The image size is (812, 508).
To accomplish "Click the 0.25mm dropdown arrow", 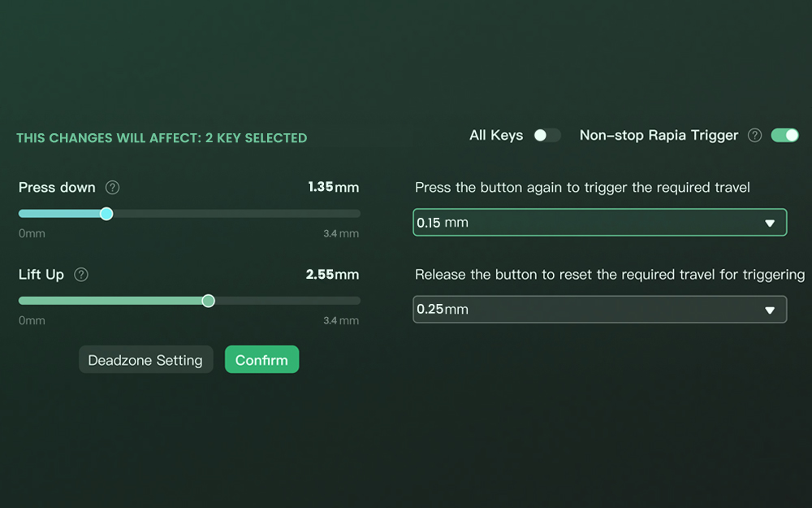I will (770, 310).
